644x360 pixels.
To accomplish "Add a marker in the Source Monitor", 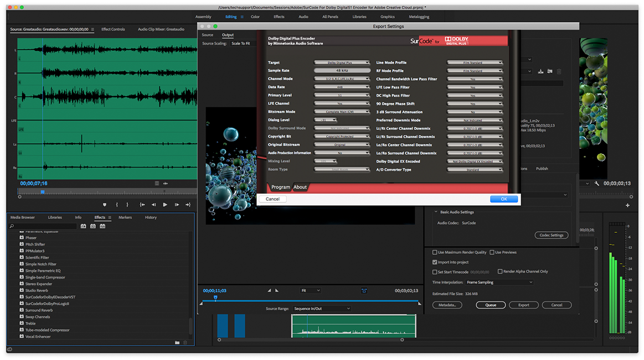I will click(105, 204).
